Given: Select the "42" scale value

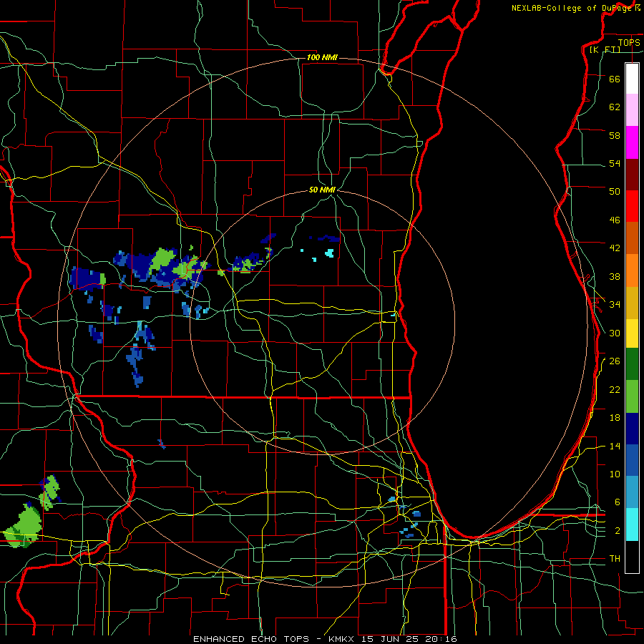Looking at the screenshot, I should point(615,248).
